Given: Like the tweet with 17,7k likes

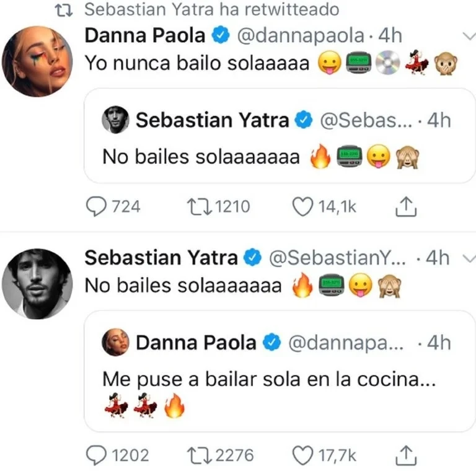Looking at the screenshot, I should (302, 456).
